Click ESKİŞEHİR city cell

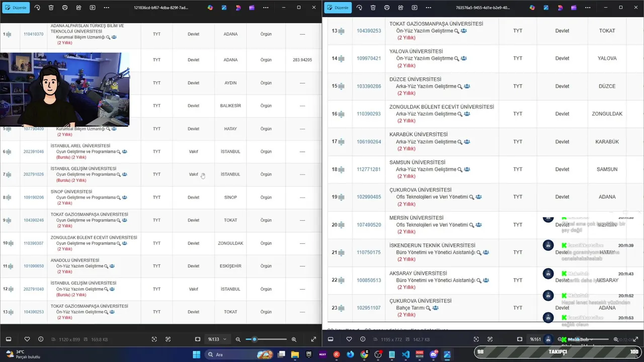pos(230,266)
